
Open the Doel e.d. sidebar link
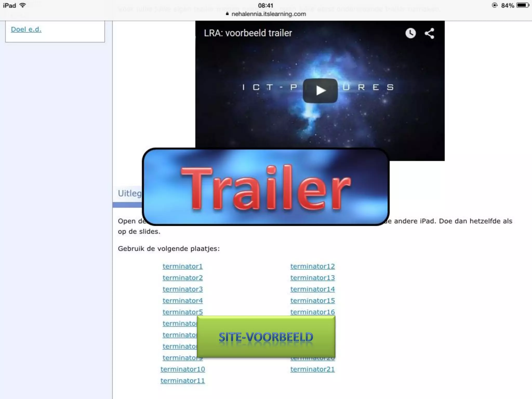click(26, 29)
